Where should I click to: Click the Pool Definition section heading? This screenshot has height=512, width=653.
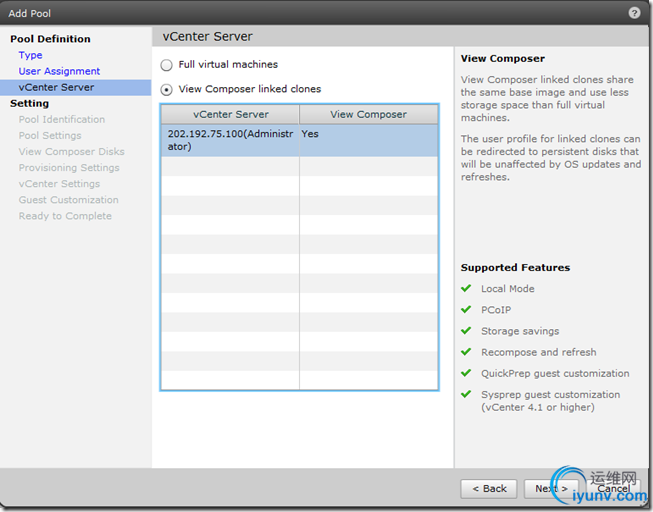[50, 39]
